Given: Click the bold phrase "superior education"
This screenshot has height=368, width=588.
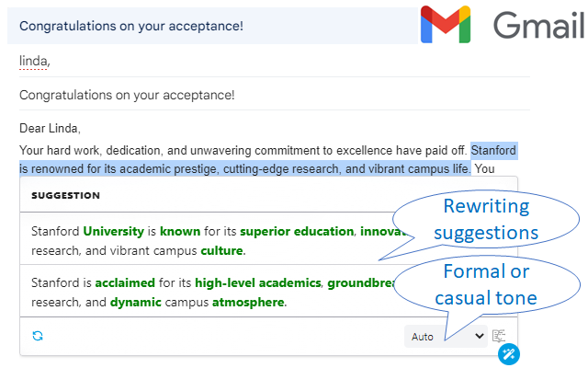Looking at the screenshot, I should click(x=297, y=231).
